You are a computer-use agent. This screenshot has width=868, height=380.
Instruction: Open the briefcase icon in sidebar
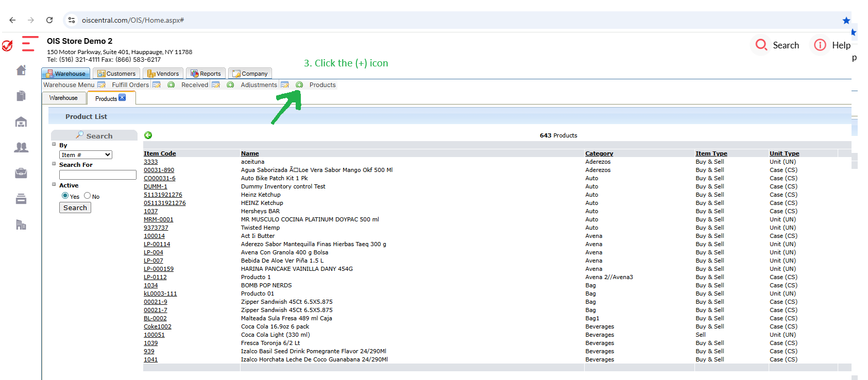click(x=21, y=173)
